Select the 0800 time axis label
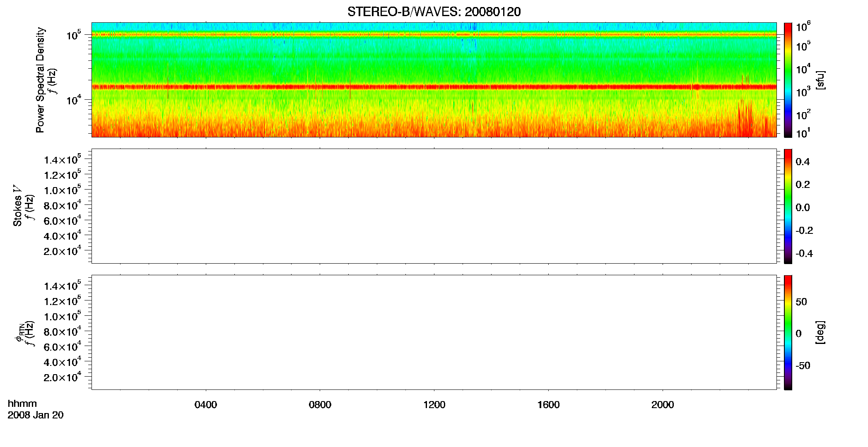Viewport: 868px width, 447px height. click(x=320, y=405)
